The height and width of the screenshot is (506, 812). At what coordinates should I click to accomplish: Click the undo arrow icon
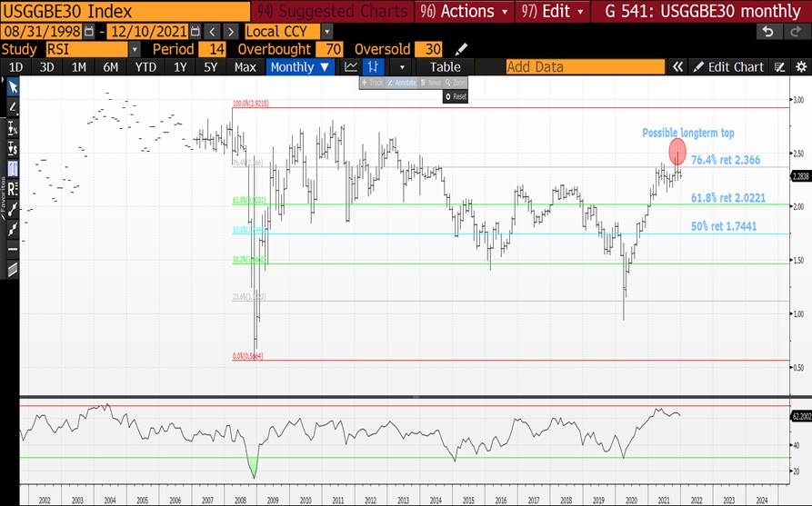click(768, 32)
